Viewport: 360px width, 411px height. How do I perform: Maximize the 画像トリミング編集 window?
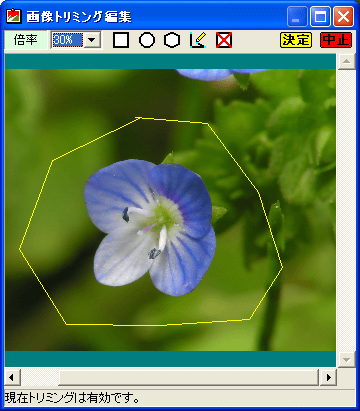320,17
